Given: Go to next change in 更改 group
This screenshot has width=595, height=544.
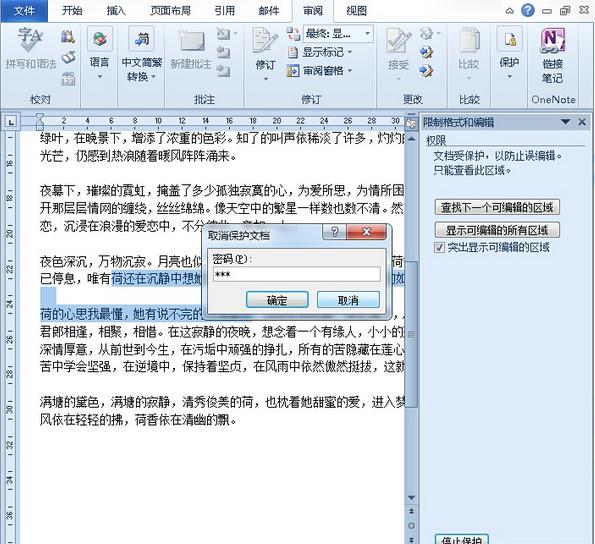Looking at the screenshot, I should (x=427, y=70).
